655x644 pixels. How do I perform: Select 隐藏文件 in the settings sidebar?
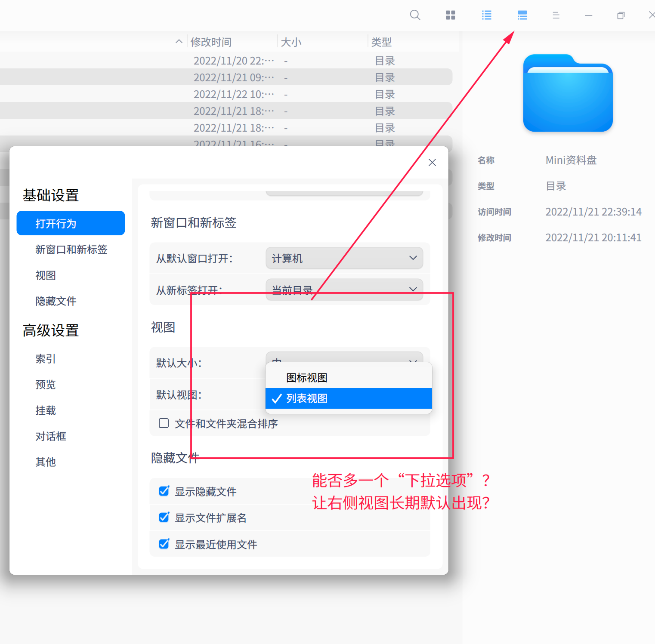coord(56,301)
